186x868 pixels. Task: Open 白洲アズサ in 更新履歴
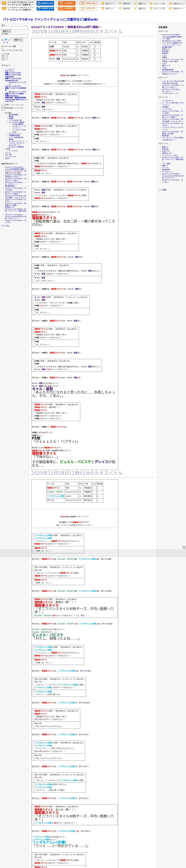(166, 151)
